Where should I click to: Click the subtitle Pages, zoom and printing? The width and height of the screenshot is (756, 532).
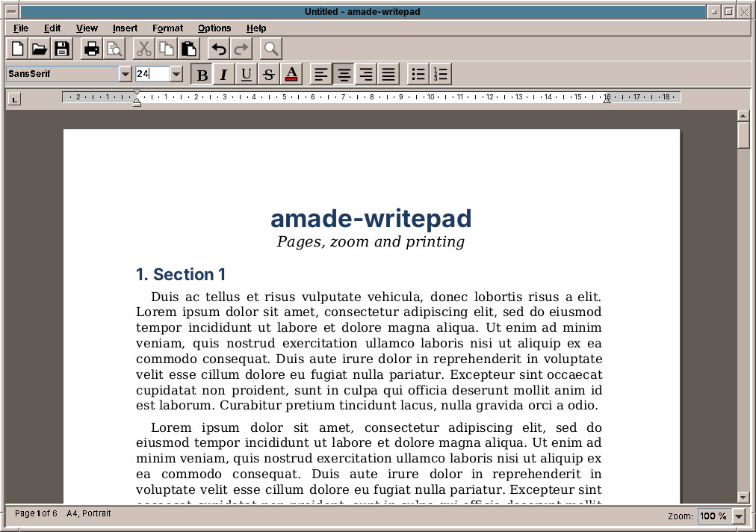tap(371, 241)
